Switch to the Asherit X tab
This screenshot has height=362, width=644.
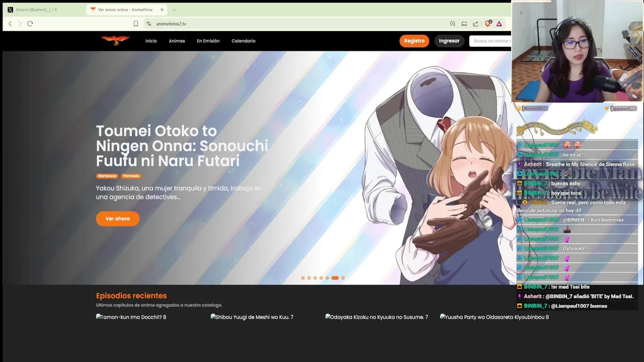(44, 10)
